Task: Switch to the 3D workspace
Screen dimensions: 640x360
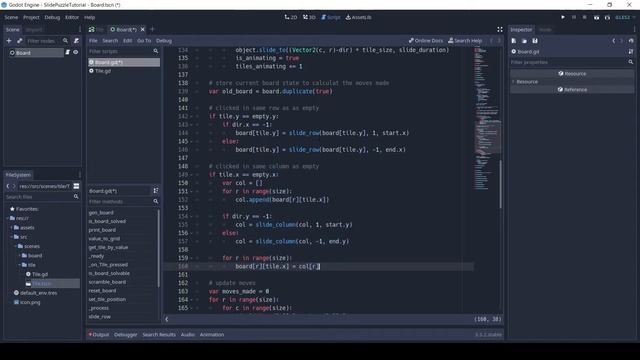Action: (x=309, y=17)
